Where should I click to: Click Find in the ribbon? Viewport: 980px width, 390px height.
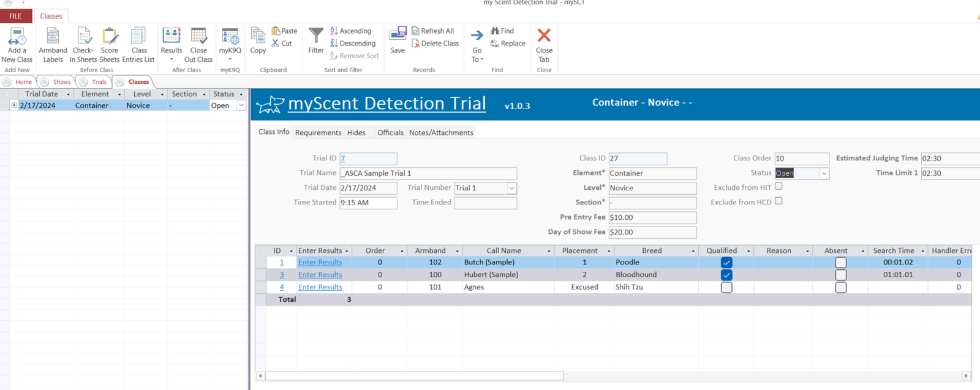click(502, 31)
